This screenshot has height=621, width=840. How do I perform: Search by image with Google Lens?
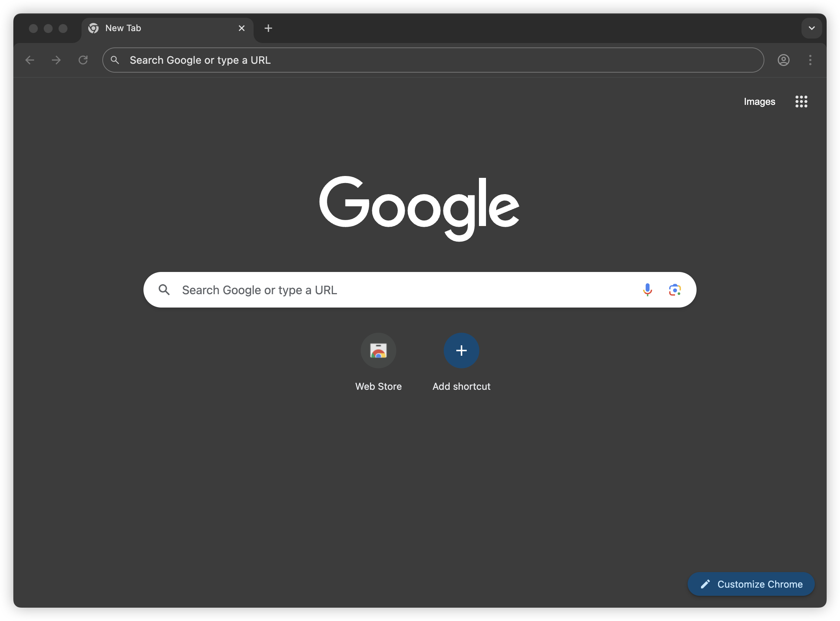click(675, 290)
